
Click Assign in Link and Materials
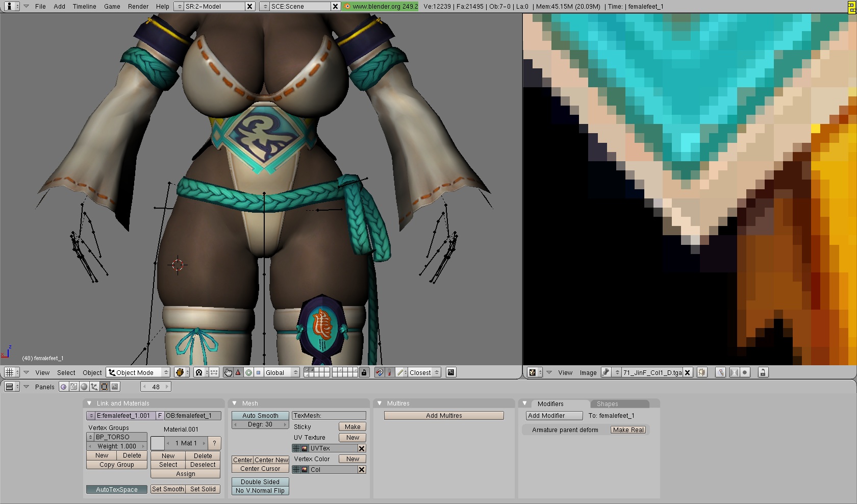(186, 474)
